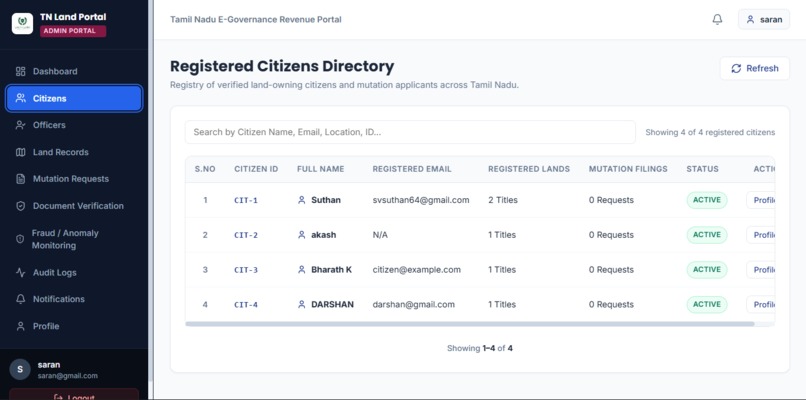The height and width of the screenshot is (400, 806).
Task: View Profile for DARSHAN's row
Action: [x=761, y=304]
